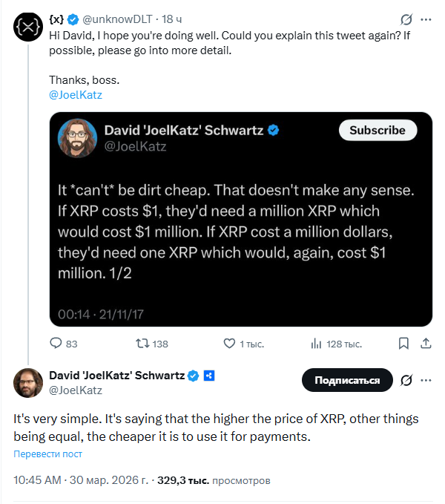Click the affiliation badge next to David's name
The width and height of the screenshot is (445, 504).
tap(209, 376)
